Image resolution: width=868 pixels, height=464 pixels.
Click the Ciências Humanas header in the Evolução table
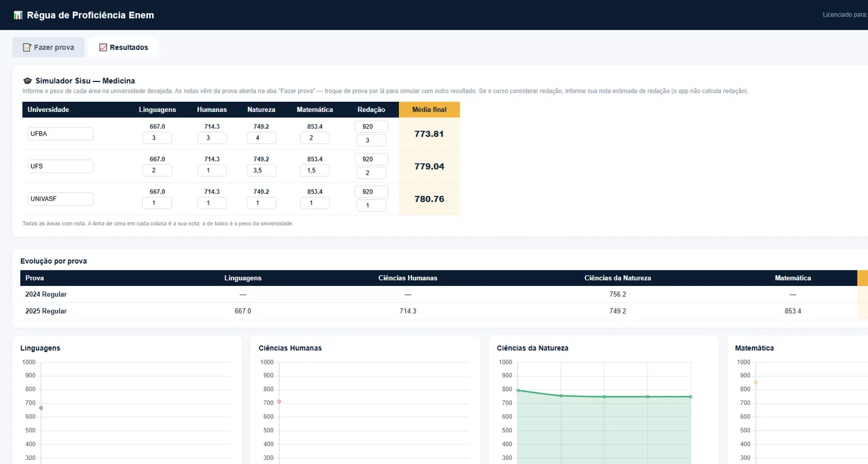(408, 278)
